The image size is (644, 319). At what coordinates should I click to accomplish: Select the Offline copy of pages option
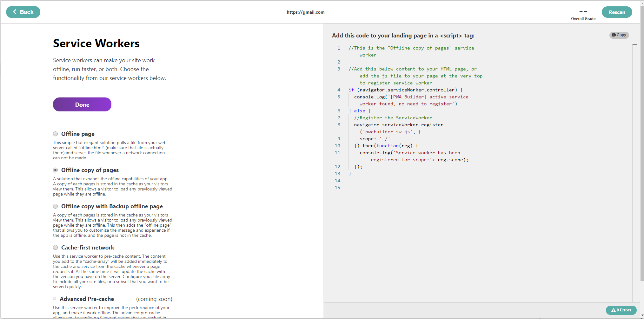[x=56, y=170]
